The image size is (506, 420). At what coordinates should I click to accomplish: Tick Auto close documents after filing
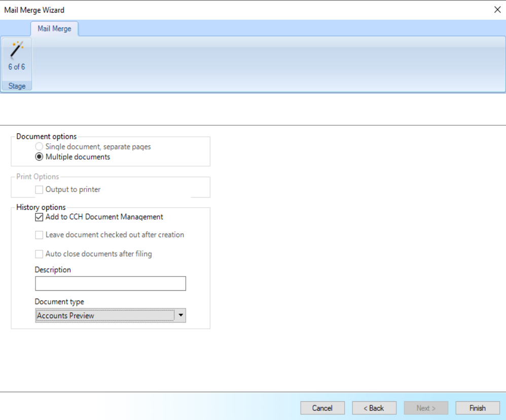tap(39, 254)
